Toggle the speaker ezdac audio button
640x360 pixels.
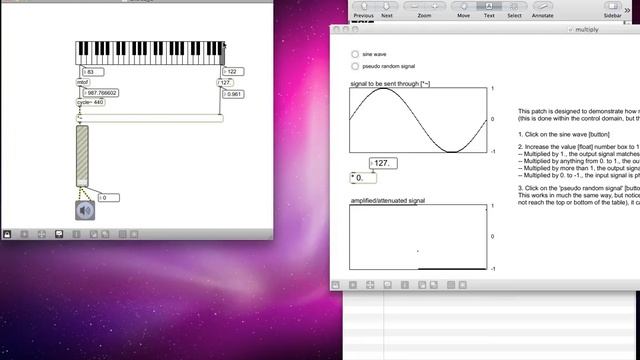point(85,211)
